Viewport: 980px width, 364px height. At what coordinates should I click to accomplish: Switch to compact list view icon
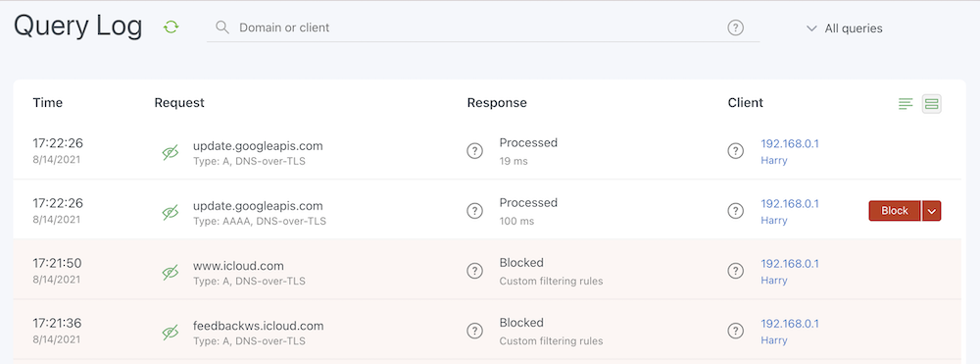[x=906, y=104]
